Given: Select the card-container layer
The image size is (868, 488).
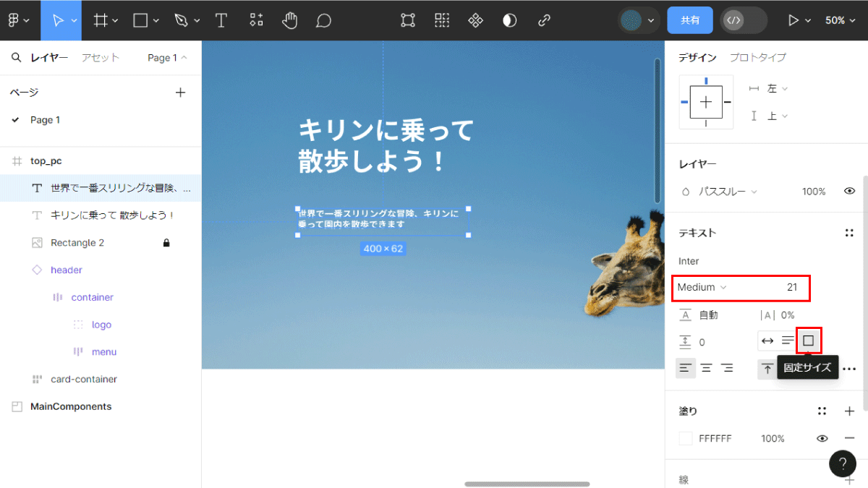Looking at the screenshot, I should pyautogui.click(x=84, y=380).
